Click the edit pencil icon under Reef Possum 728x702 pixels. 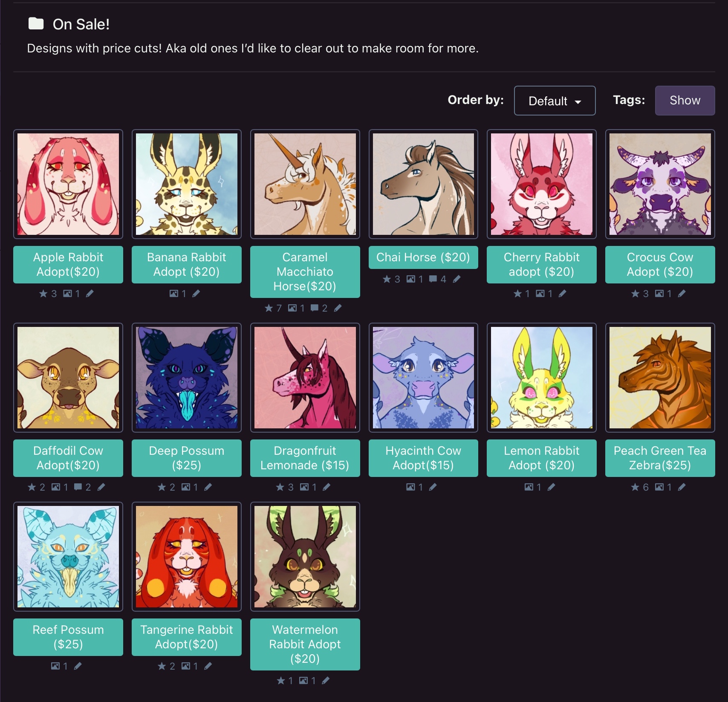(78, 666)
